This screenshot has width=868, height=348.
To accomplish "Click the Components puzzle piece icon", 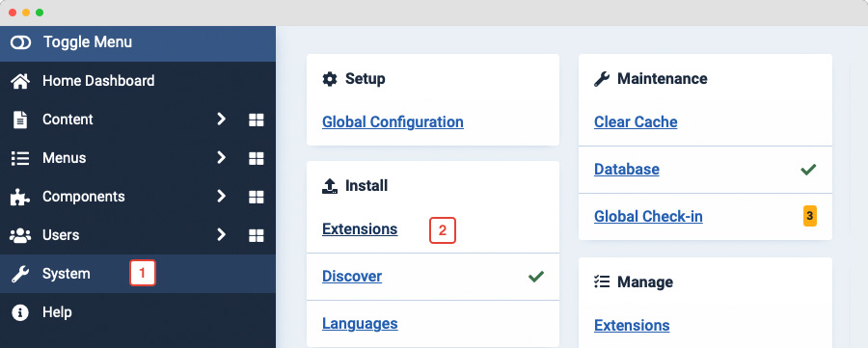I will (20, 197).
